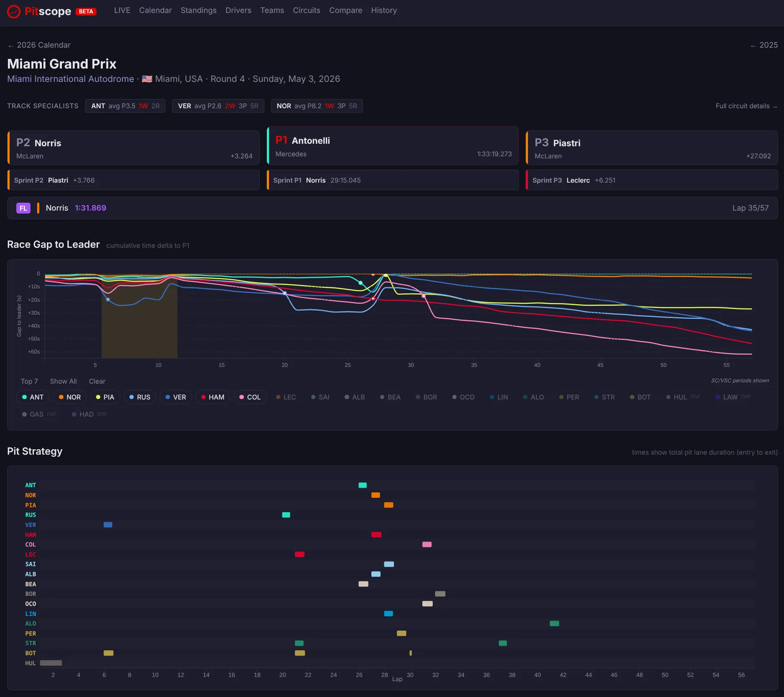Toggle NOR line in gap chart
Screen dimensions: 784x697
click(70, 397)
